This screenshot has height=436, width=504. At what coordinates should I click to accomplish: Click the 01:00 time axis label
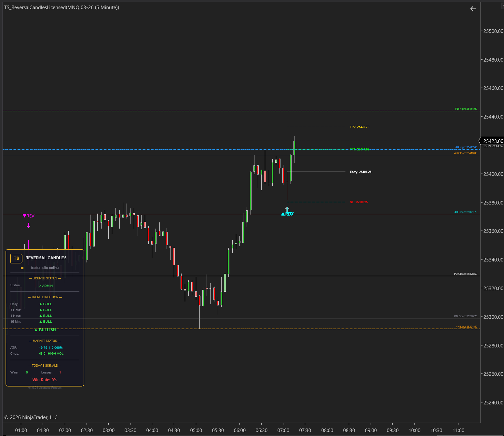pyautogui.click(x=21, y=430)
